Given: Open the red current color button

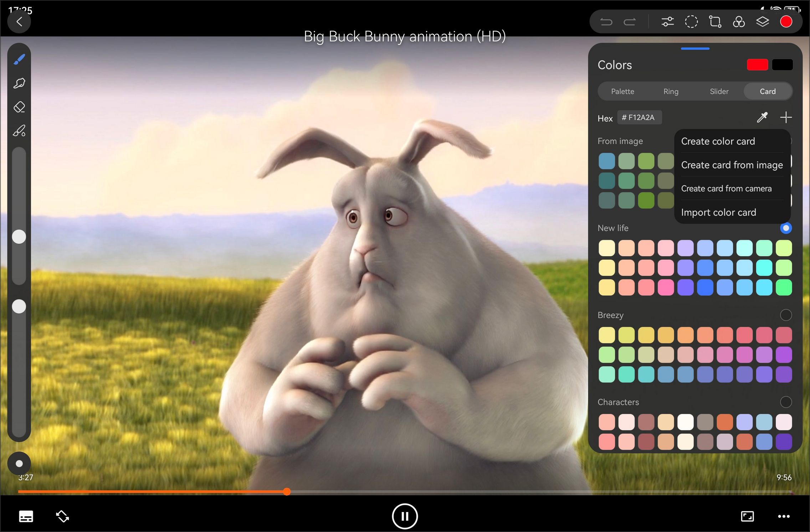Looking at the screenshot, I should pyautogui.click(x=786, y=22).
